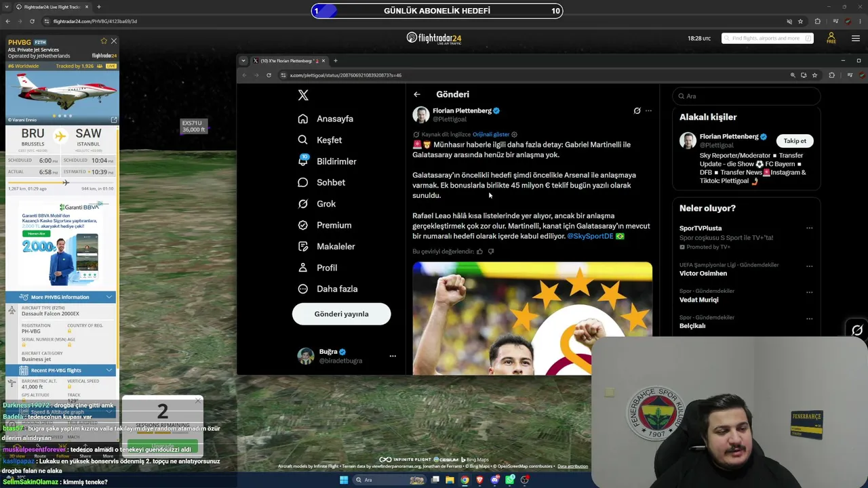Open the Grok icon in X sidebar
Screen dimensions: 868x488
303,203
